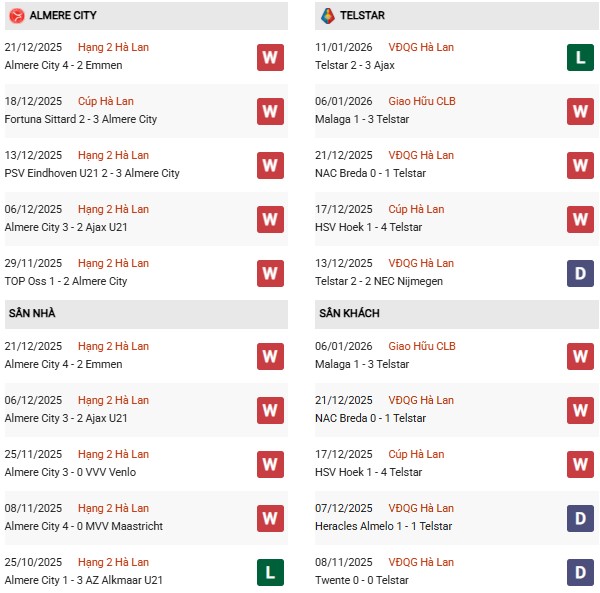Click W badge beside TOP Oss match
The image size is (600, 593).
tap(269, 273)
